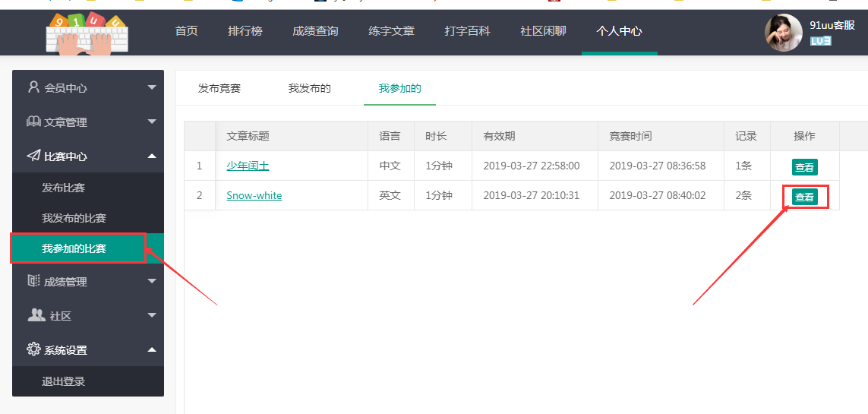Click the 系统设置 sidebar label

tap(65, 350)
